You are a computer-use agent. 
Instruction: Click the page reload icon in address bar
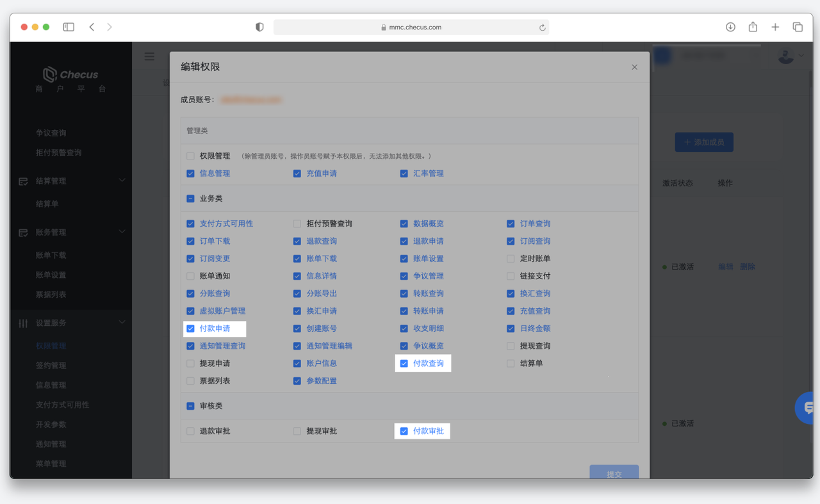[x=542, y=28]
